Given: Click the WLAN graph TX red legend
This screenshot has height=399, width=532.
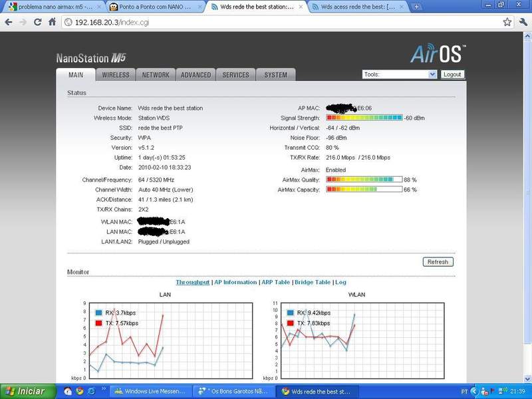Looking at the screenshot, I should coord(290,323).
